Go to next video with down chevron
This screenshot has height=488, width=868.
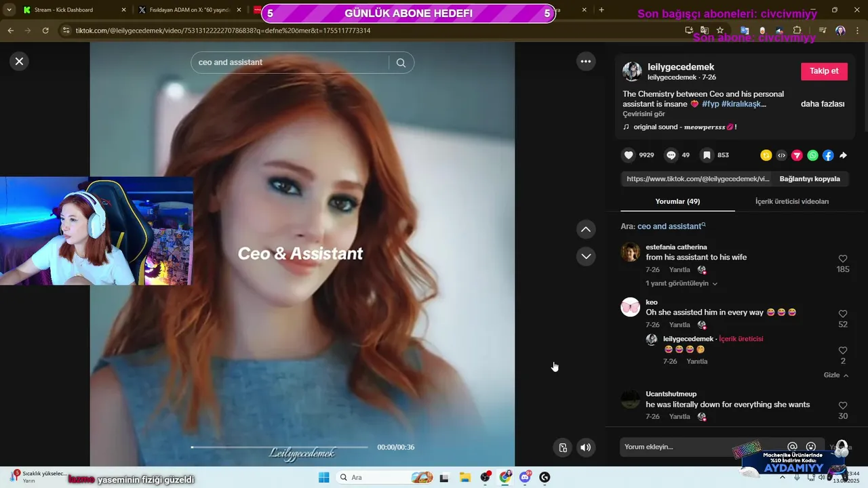pyautogui.click(x=586, y=256)
